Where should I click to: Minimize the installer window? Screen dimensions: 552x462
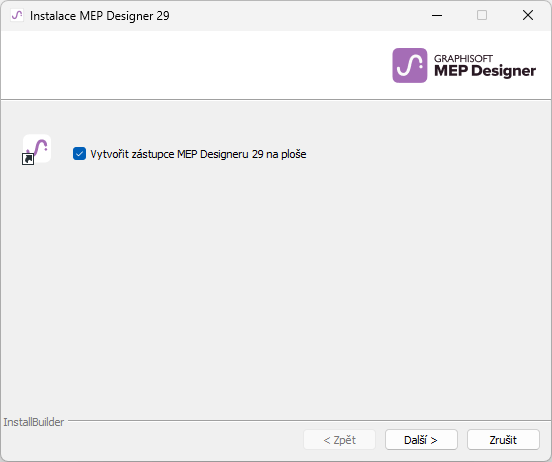[437, 15]
